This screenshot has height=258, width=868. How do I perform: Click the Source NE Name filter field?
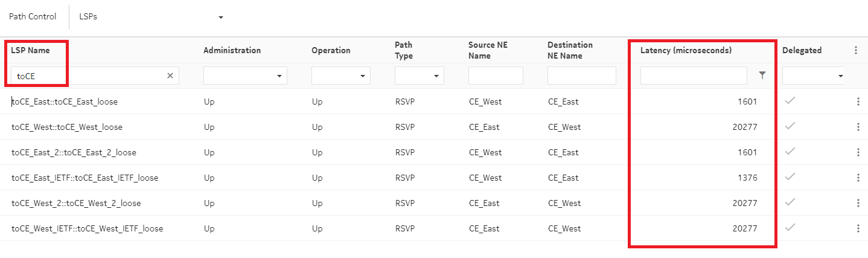pos(496,76)
